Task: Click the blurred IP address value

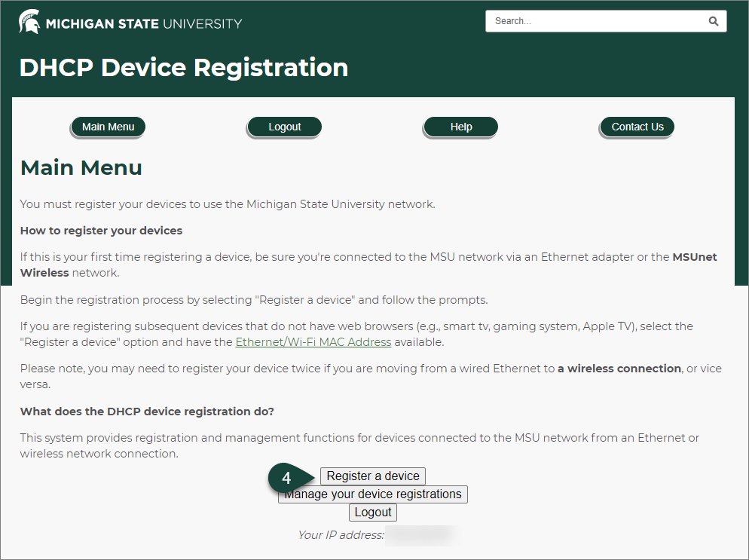Action: click(x=422, y=535)
